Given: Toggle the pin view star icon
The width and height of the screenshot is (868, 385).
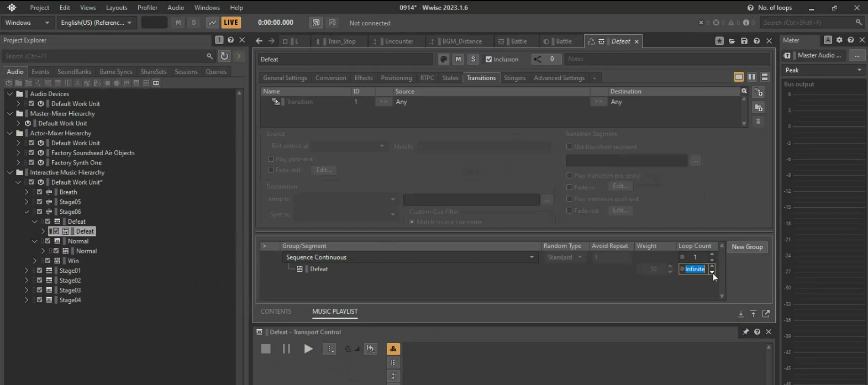Looking at the screenshot, I should pos(719,41).
